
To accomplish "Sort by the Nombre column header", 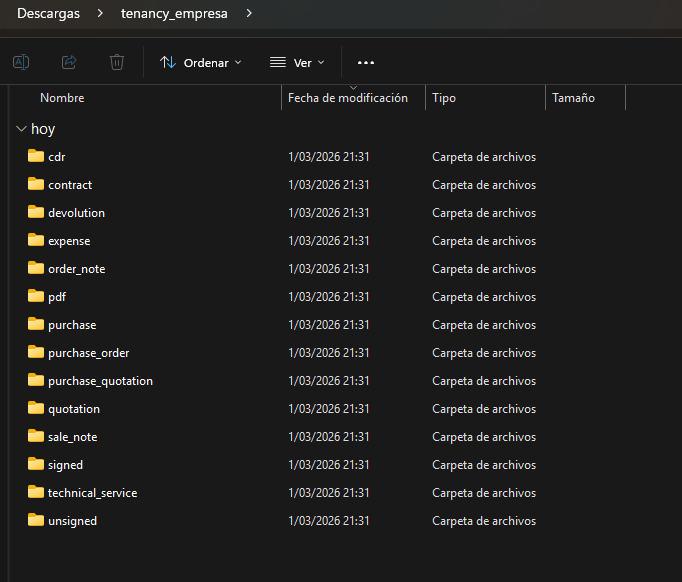I will pos(62,98).
